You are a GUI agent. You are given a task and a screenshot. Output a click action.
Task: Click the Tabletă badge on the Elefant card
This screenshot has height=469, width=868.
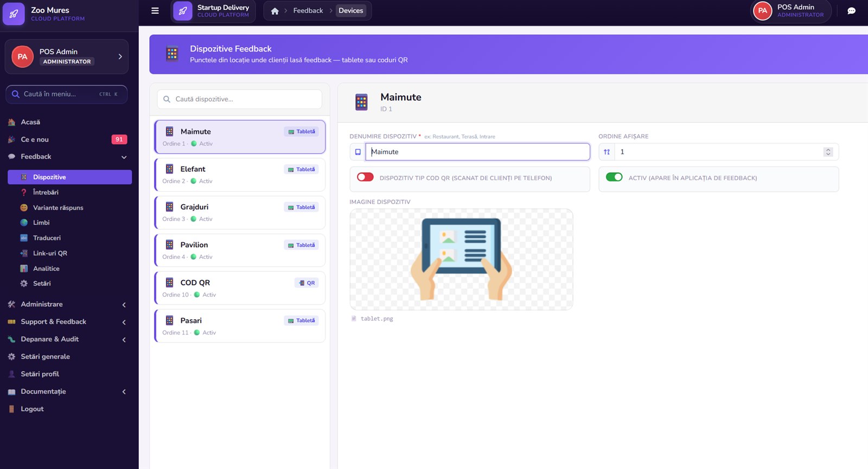pyautogui.click(x=302, y=169)
